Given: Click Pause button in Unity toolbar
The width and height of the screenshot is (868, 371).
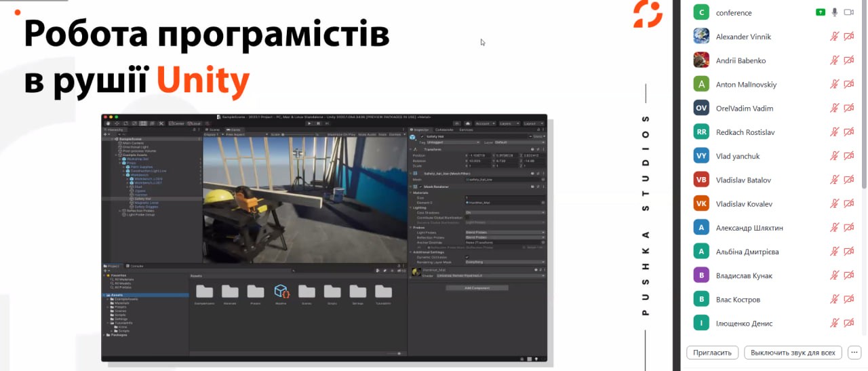Looking at the screenshot, I should pos(318,123).
